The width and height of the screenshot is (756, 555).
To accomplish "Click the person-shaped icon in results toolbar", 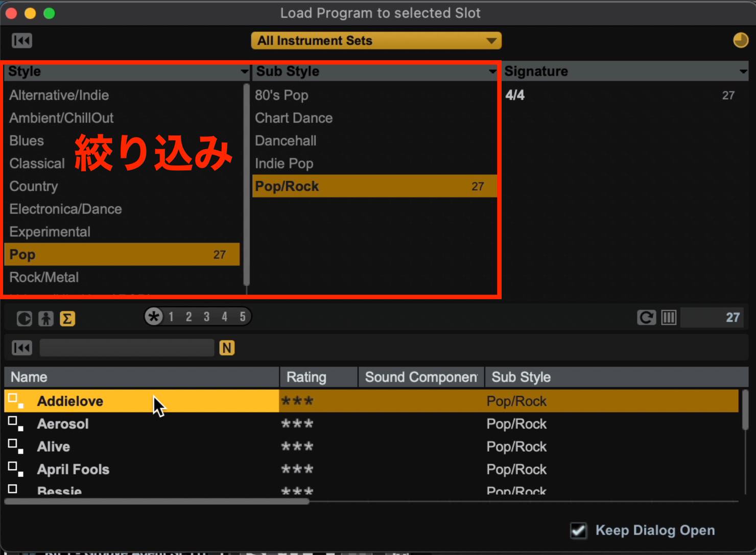I will point(46,319).
